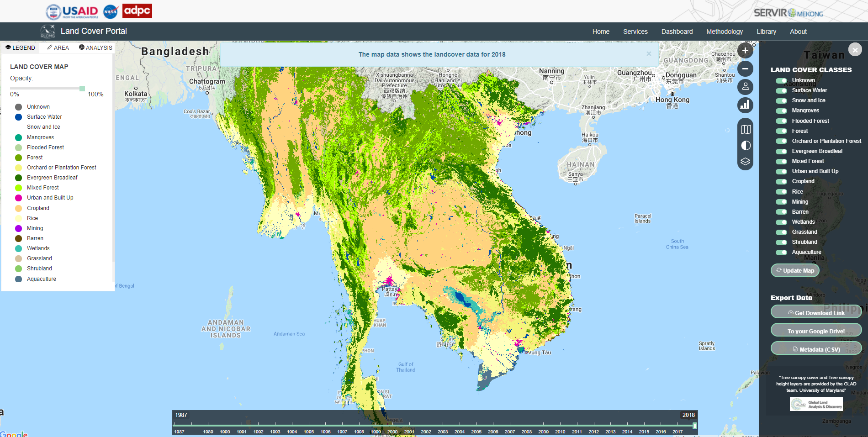Open the Dashboard menu item
Viewport: 868px width, 437px height.
tap(677, 32)
